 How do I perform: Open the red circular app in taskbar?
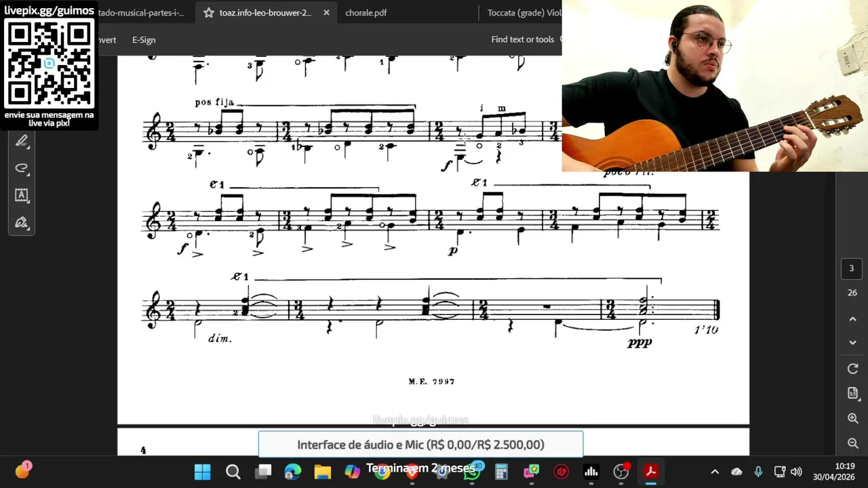561,472
